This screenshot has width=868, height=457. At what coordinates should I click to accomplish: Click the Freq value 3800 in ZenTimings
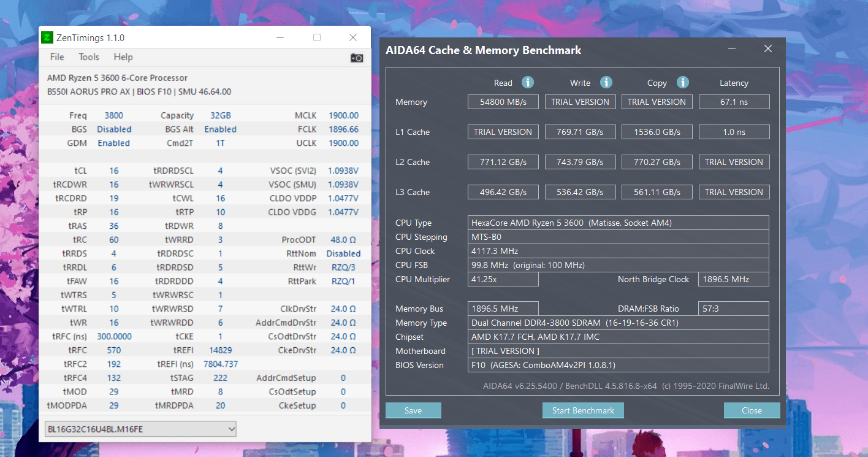(113, 115)
